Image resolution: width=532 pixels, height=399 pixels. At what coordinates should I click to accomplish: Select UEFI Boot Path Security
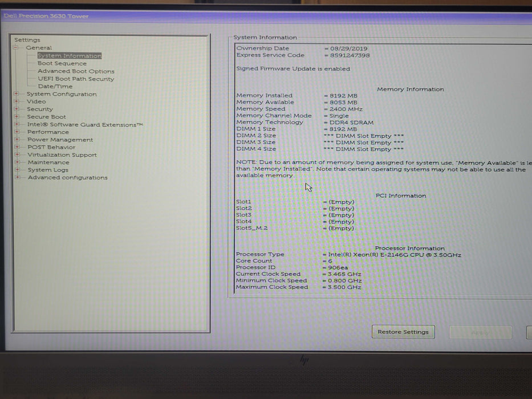coord(75,79)
